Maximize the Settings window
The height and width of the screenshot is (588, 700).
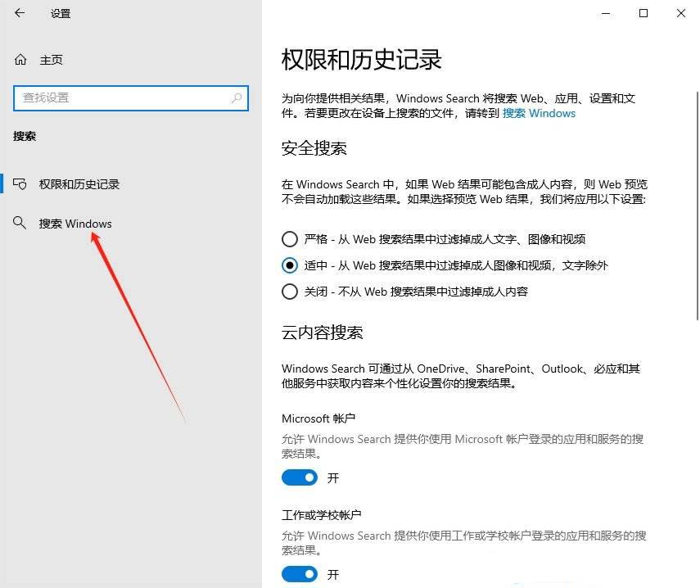pos(644,13)
